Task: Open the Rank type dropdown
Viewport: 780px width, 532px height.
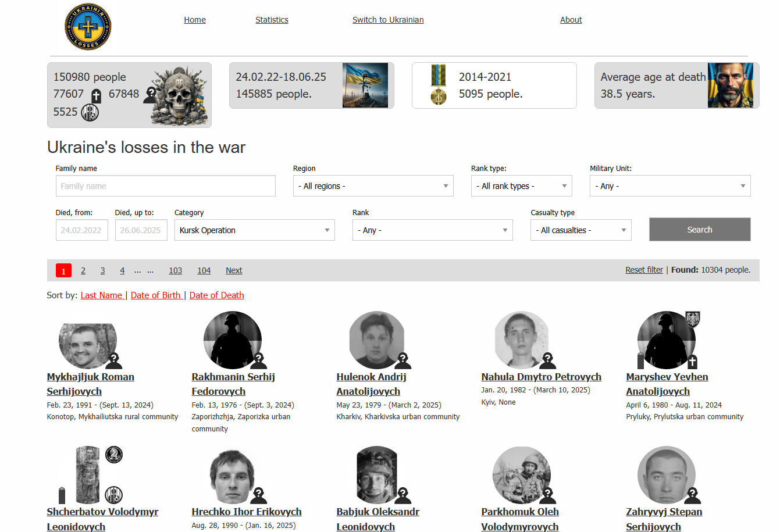Action: tap(522, 186)
